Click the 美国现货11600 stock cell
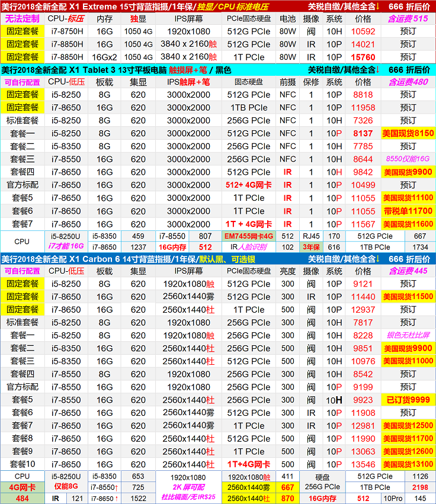Image resolution: width=436 pixels, height=504 pixels. [408, 224]
